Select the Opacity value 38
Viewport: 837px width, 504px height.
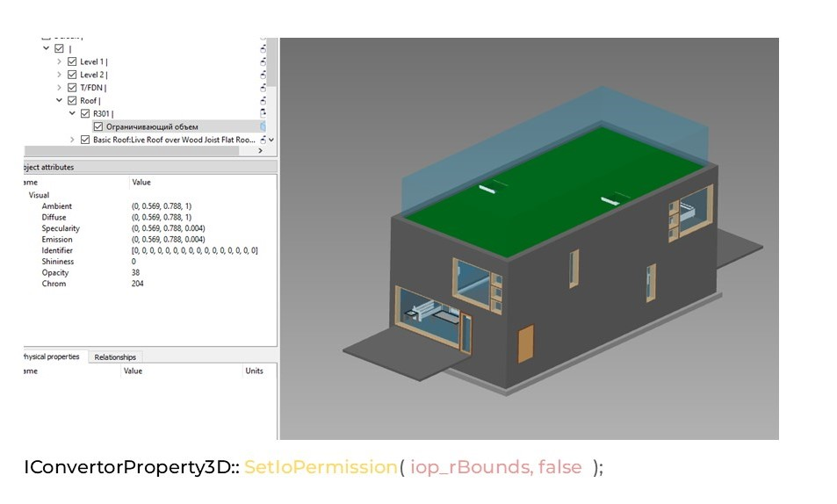tap(134, 272)
